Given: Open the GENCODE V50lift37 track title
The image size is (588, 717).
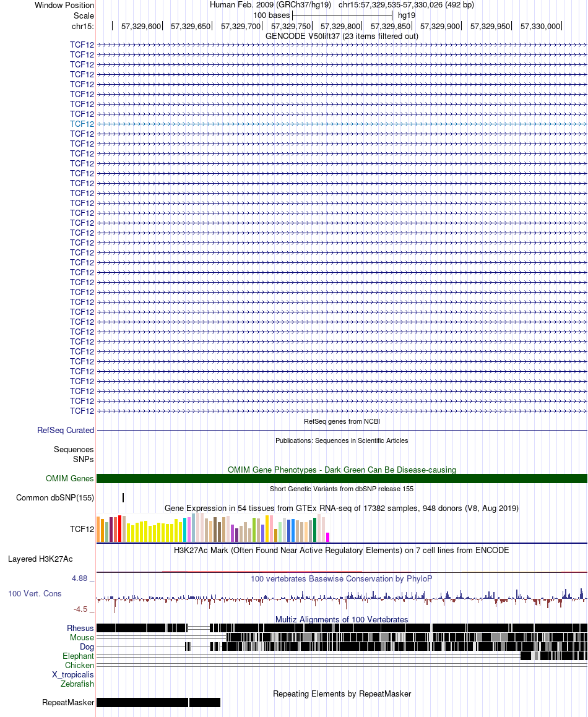Looking at the screenshot, I should coord(342,36).
